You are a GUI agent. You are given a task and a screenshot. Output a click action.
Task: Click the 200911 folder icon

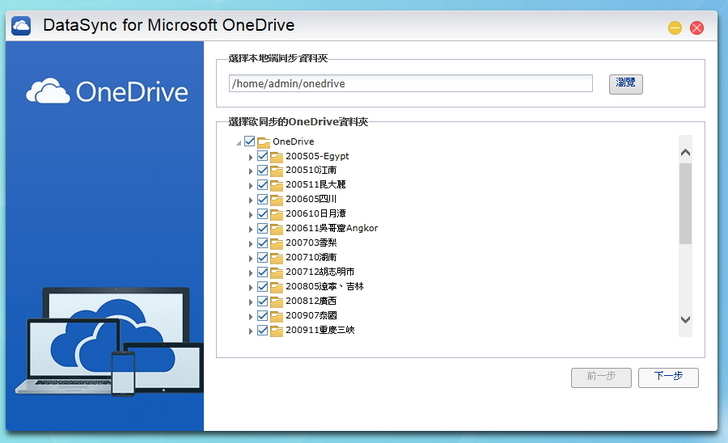[276, 330]
